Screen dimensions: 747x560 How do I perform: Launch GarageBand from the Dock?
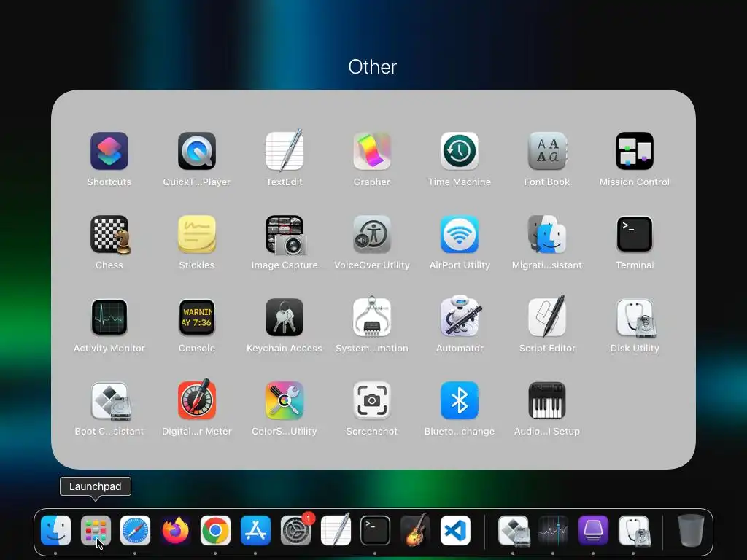415,531
